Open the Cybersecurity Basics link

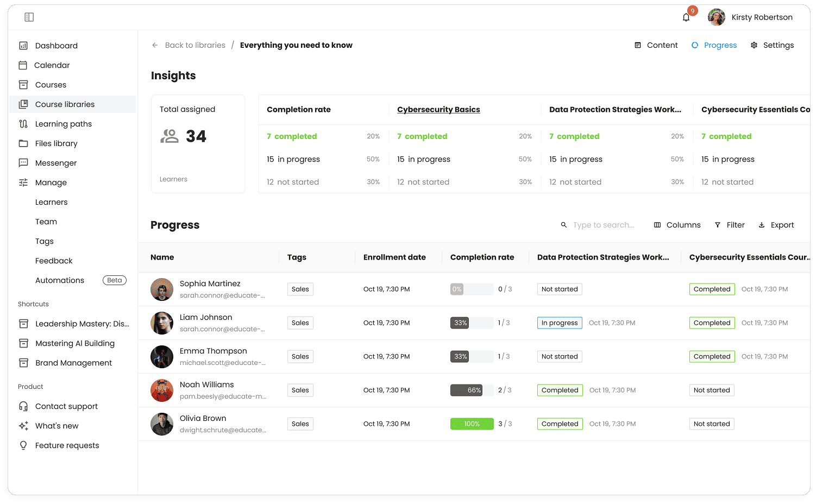[438, 109]
